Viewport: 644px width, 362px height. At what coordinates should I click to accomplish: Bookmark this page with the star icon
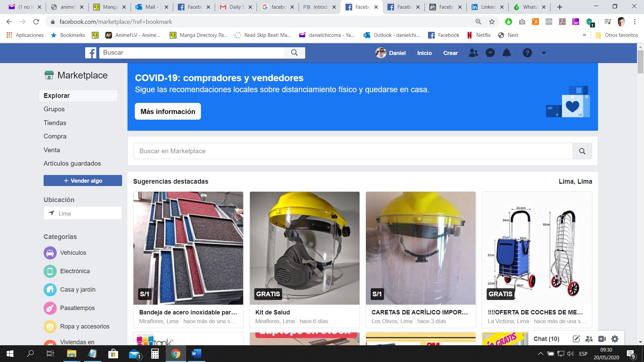click(x=492, y=22)
